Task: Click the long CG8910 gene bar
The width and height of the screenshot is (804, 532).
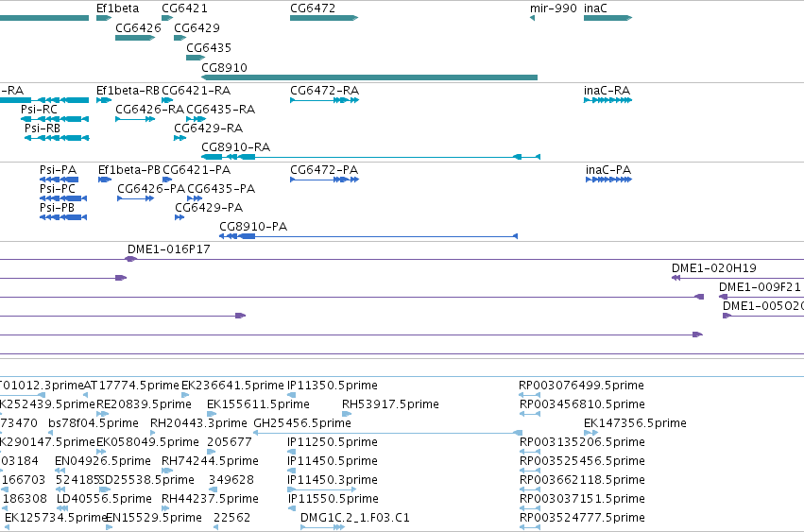Action: tap(369, 77)
